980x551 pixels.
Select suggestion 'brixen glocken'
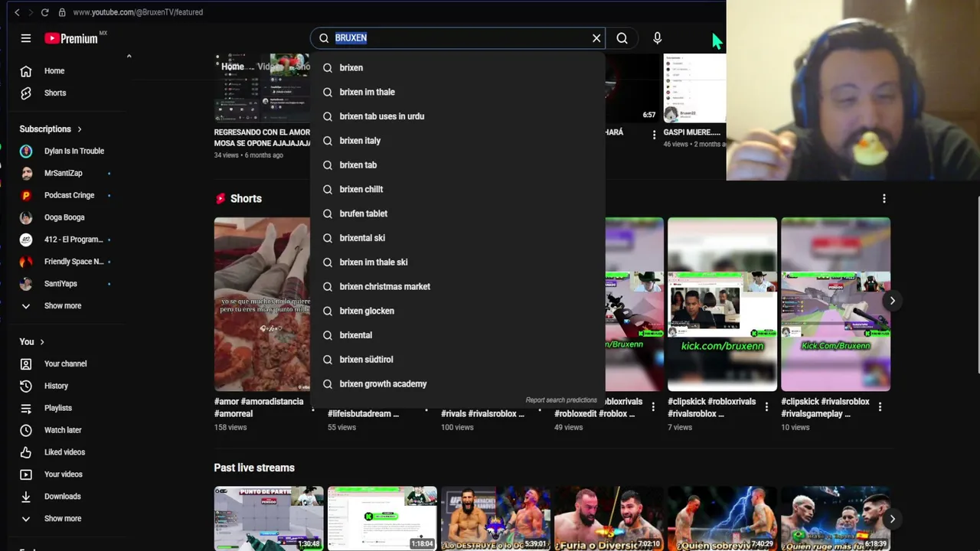point(458,311)
